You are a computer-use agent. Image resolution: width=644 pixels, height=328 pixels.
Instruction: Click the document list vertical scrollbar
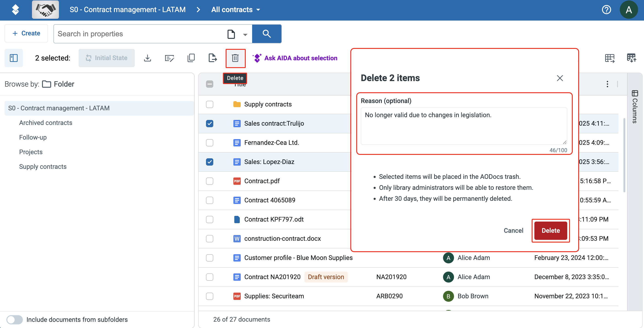click(624, 155)
